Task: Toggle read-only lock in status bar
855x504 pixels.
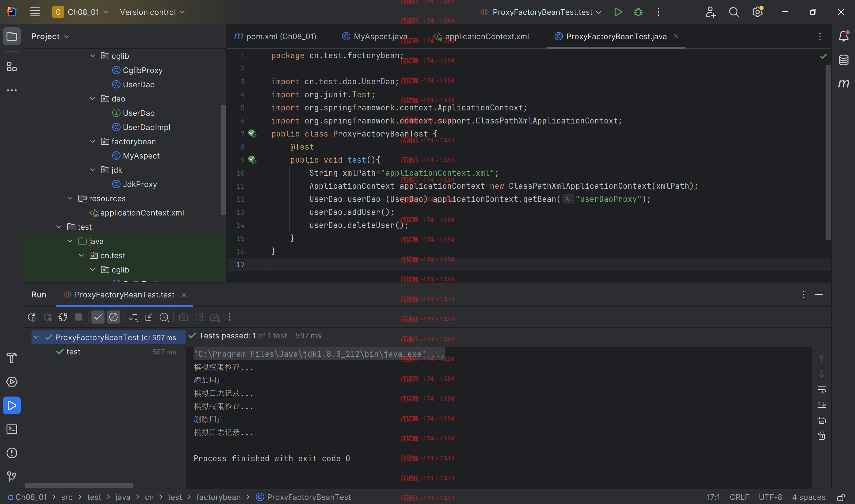Action: coord(841,497)
